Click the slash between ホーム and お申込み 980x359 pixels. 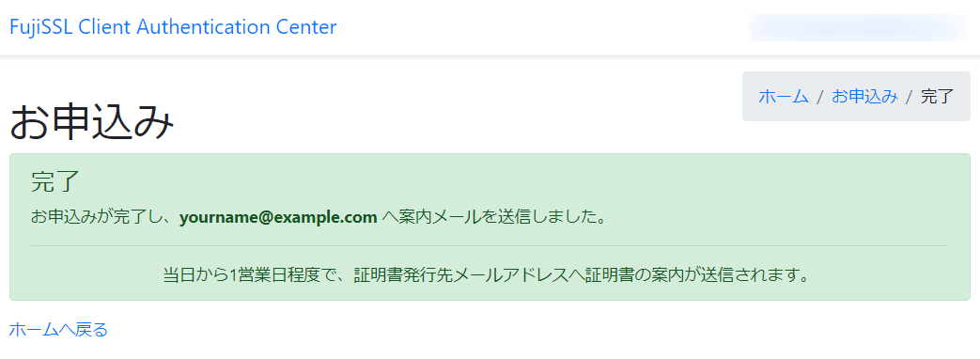820,96
